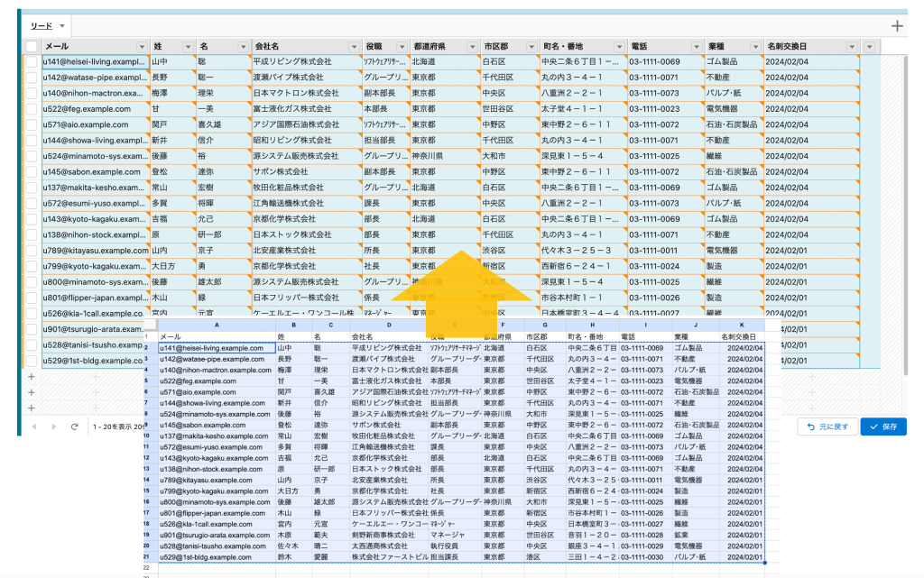Select spreadsheet column K header
This screenshot has height=578, width=924.
742,325
